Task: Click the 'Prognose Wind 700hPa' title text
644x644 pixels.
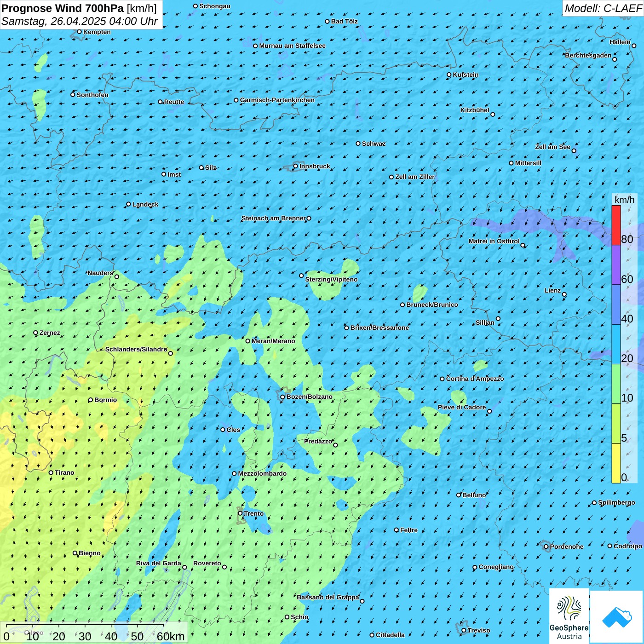Action: tap(63, 8)
